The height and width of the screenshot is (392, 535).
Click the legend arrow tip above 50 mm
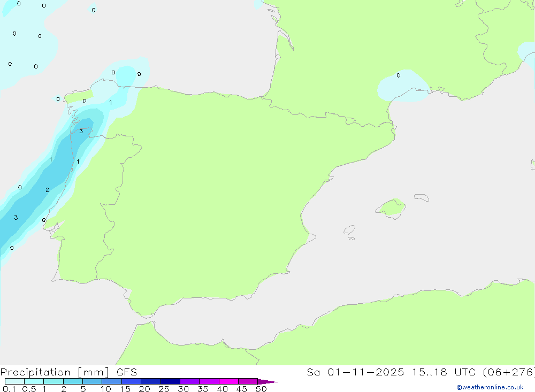click(267, 382)
